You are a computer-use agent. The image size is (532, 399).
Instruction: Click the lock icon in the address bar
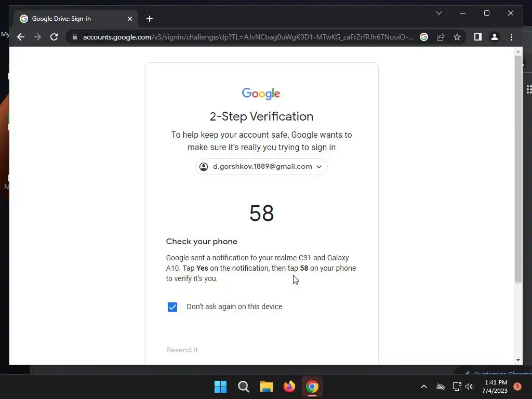click(x=75, y=37)
